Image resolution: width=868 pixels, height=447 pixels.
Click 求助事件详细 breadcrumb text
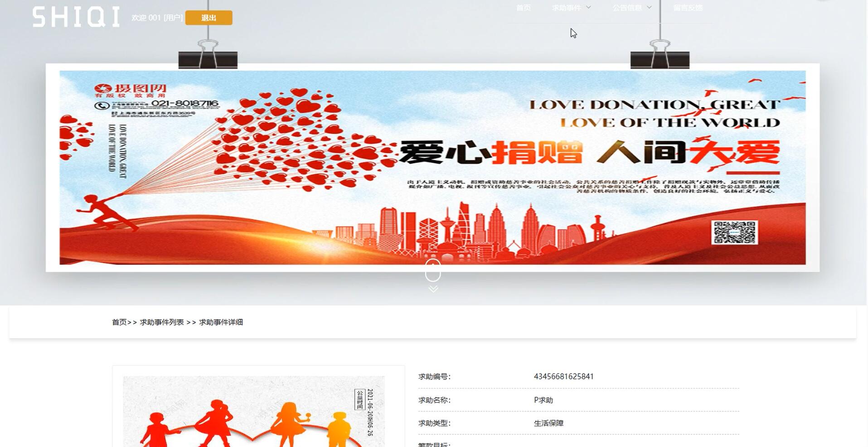pos(221,322)
